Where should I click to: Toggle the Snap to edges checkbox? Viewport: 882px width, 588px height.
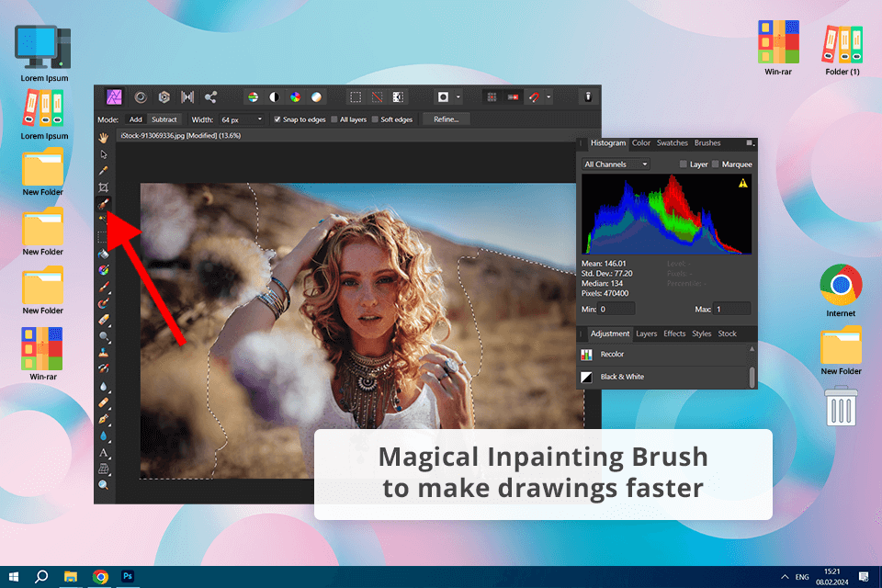(277, 119)
